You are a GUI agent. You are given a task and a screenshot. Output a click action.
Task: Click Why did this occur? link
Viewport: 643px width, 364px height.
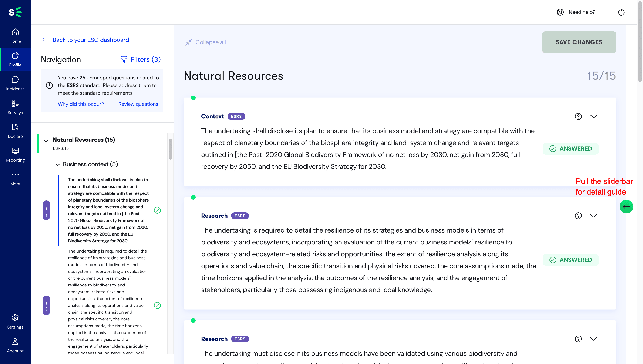[81, 104]
